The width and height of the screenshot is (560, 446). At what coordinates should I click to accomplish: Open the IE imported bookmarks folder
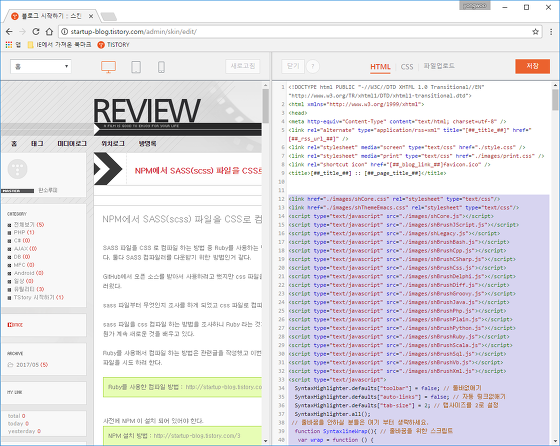point(59,45)
